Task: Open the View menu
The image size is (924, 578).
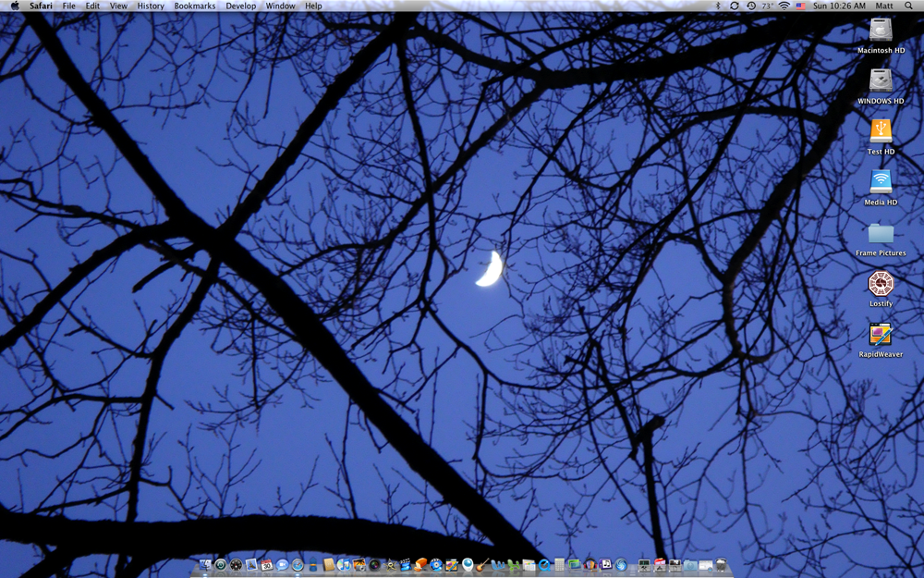Action: tap(118, 6)
